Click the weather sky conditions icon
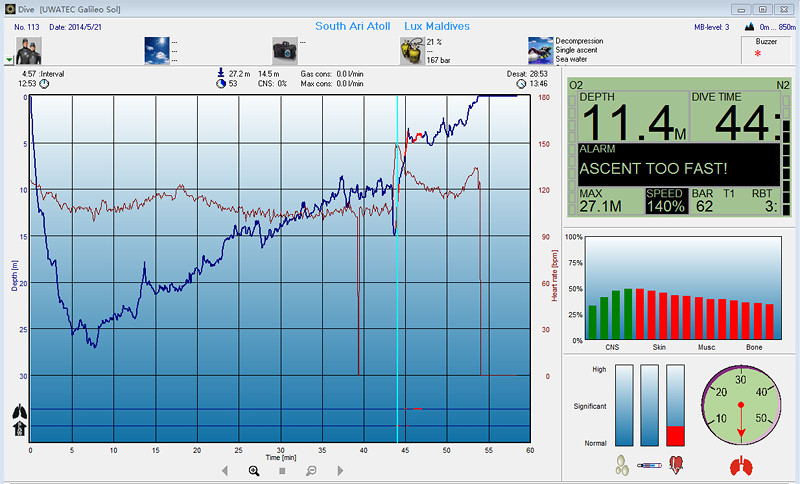Screen dimensions: 800x484 click(157, 50)
